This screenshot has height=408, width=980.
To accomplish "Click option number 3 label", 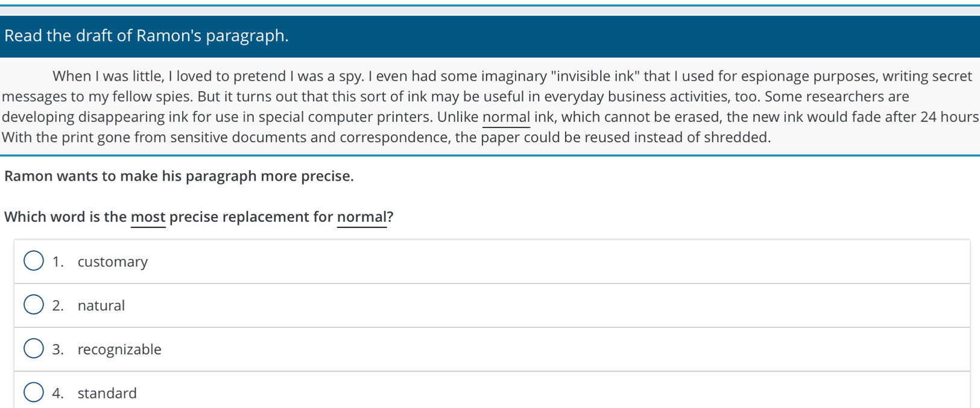I will (x=58, y=350).
